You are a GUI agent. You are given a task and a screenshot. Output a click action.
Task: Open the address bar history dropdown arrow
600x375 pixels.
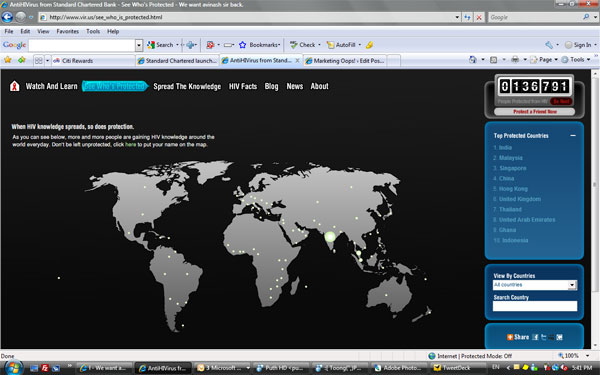(x=457, y=17)
